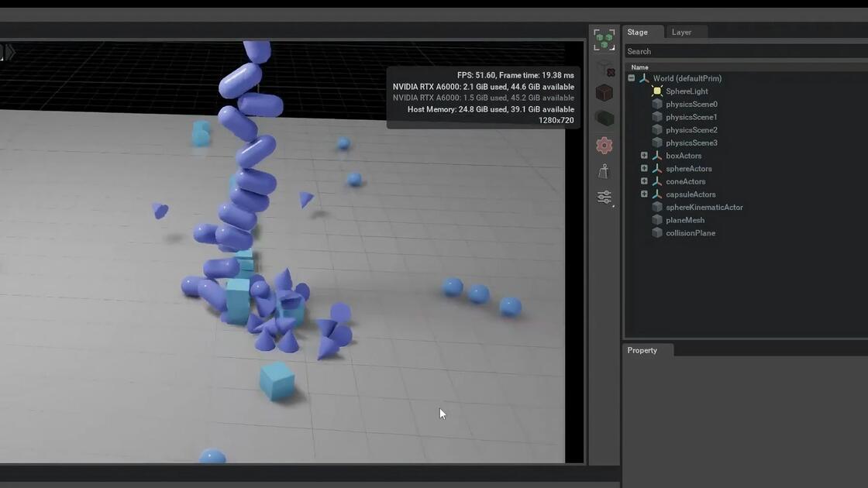Click the FPS 51.60 frame time readout
The width and height of the screenshot is (868, 488).
515,75
